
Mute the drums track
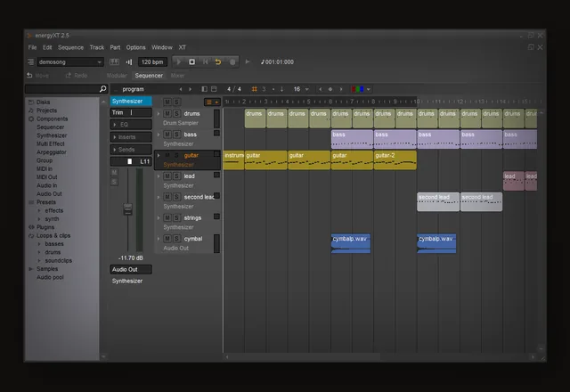pos(167,113)
